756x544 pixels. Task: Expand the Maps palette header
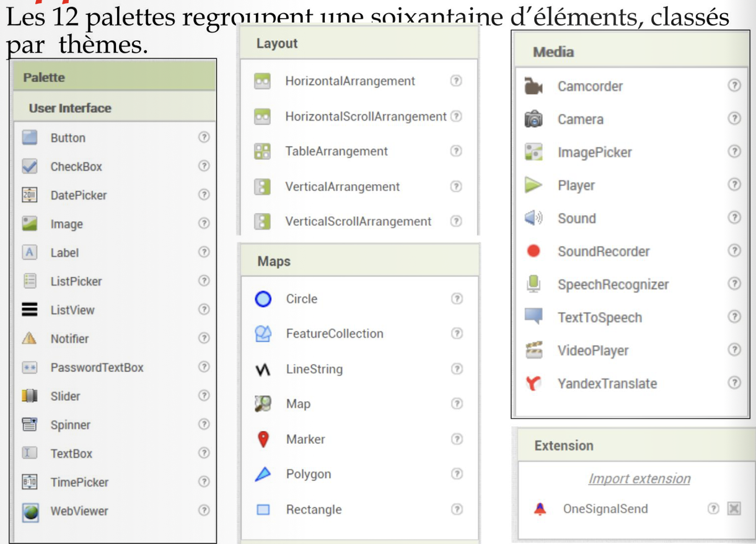coord(274,261)
